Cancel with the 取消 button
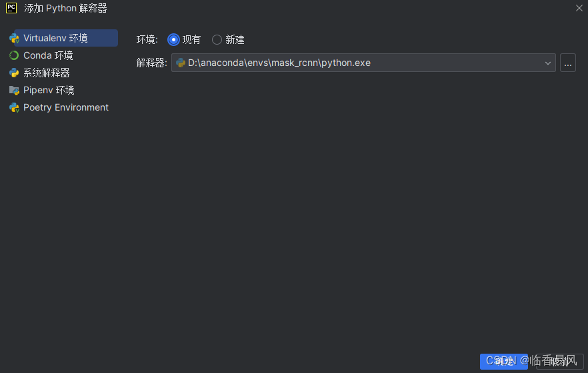Viewport: 588px width, 373px height. click(x=559, y=362)
